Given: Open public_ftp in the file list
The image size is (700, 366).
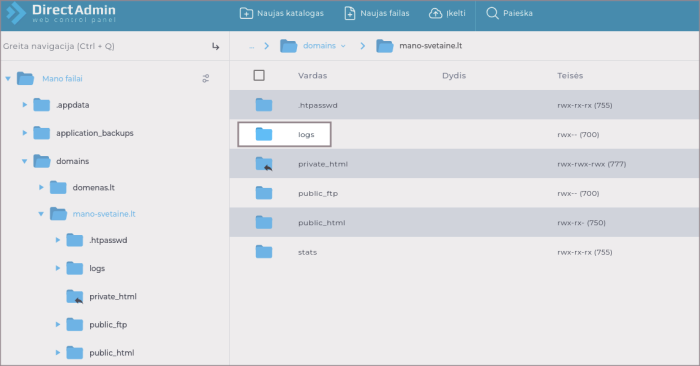Looking at the screenshot, I should point(318,193).
